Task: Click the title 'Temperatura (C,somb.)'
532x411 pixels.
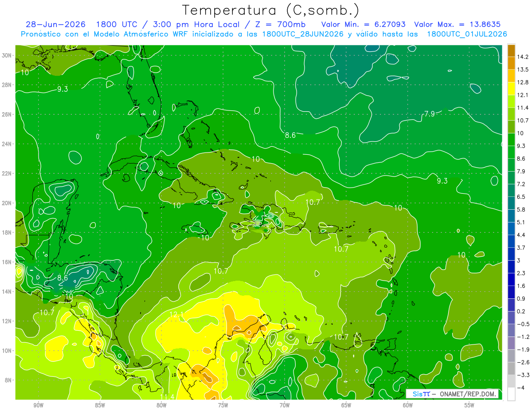Action: point(271,10)
